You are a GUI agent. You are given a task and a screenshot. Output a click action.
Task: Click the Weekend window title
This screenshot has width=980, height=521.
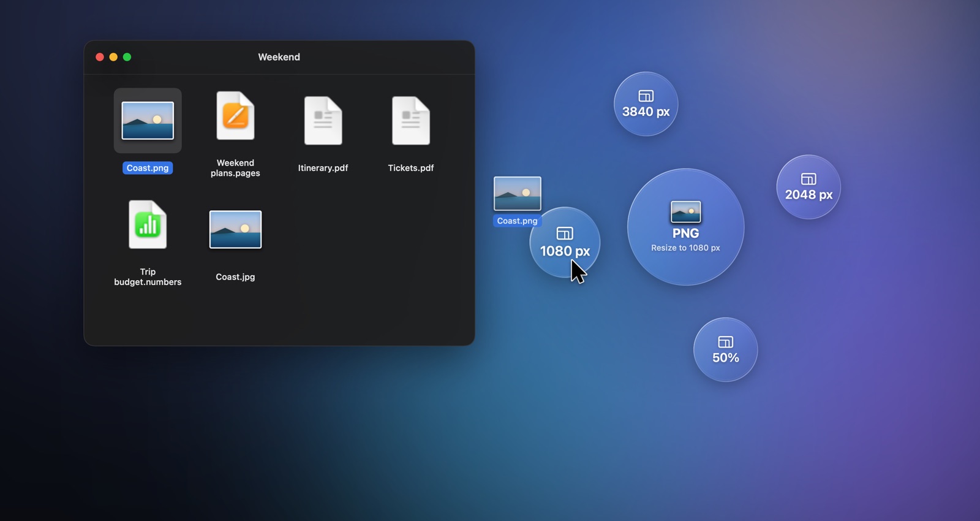coord(279,57)
